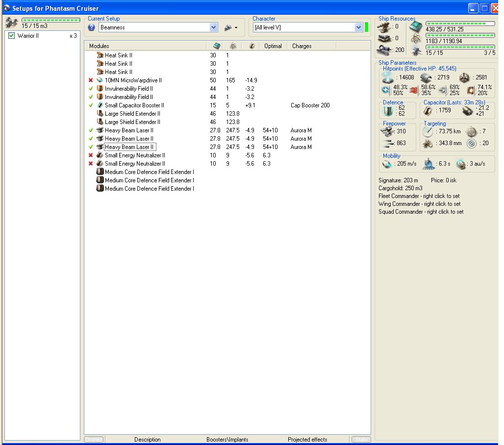The height and width of the screenshot is (445, 504).
Task: Click the CPU resource icon beside 438.25 / 531.25
Action: (416, 27)
